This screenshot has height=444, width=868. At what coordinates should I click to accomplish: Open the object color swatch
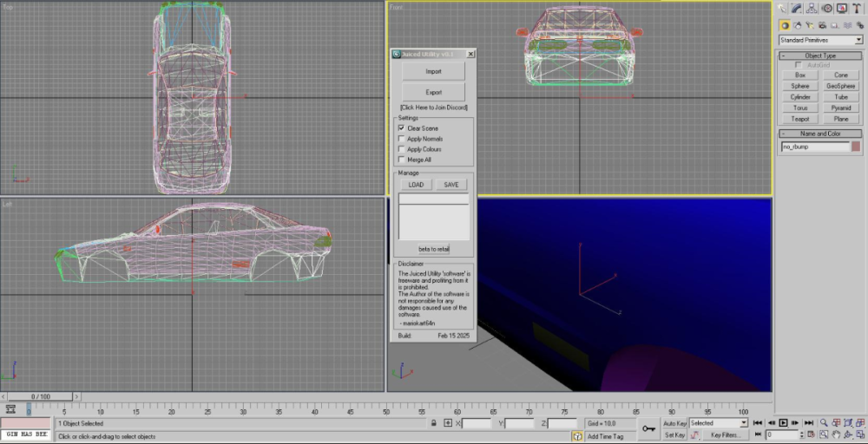coord(856,147)
